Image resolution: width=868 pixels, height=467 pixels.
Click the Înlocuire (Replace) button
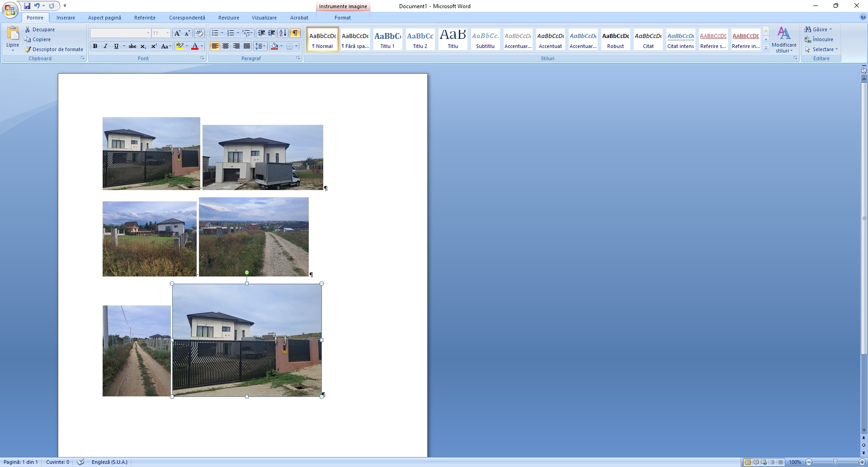pyautogui.click(x=819, y=39)
